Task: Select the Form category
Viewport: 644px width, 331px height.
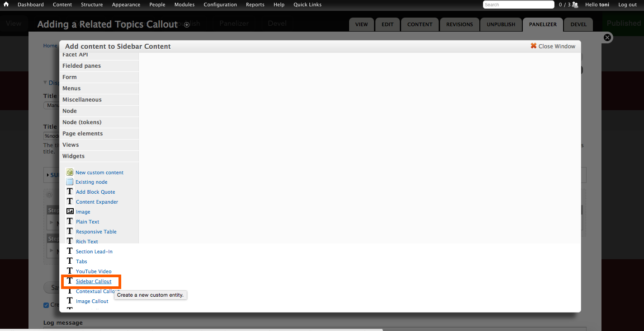Action: 99,77
